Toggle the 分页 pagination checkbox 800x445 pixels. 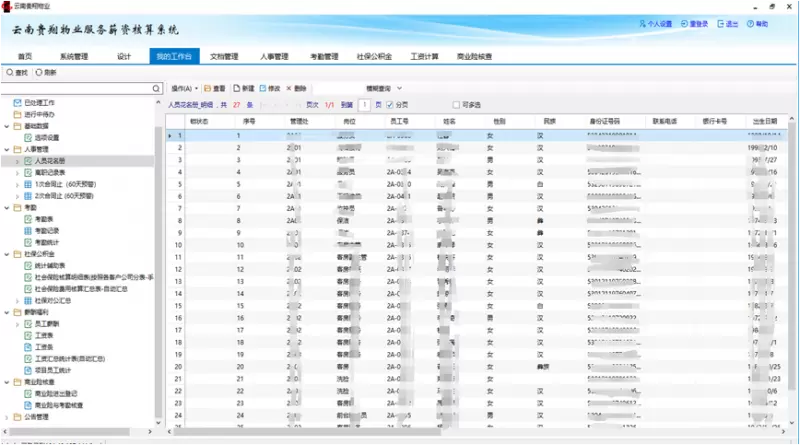[x=390, y=104]
